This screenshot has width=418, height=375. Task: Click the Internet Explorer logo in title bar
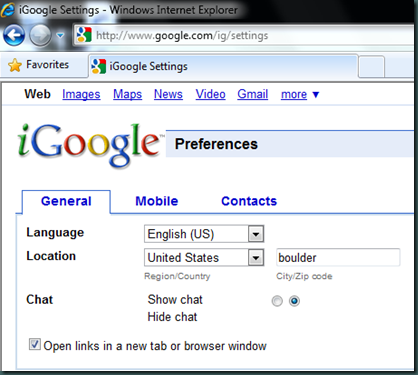click(x=8, y=10)
